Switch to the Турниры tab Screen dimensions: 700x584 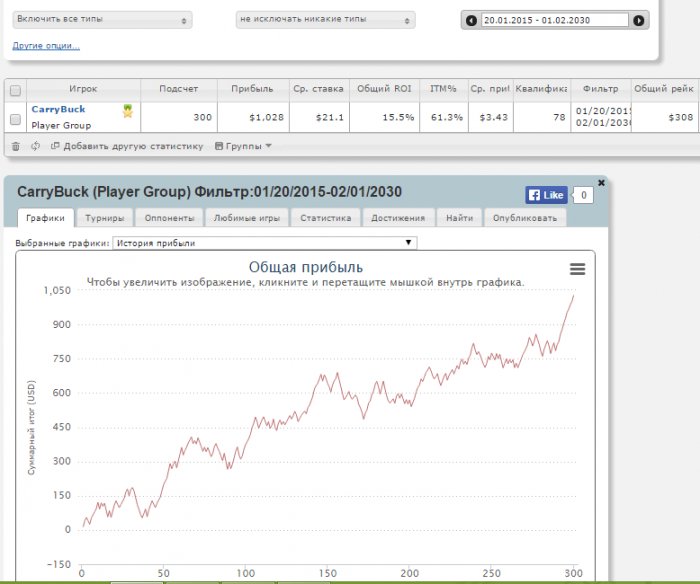(x=104, y=218)
